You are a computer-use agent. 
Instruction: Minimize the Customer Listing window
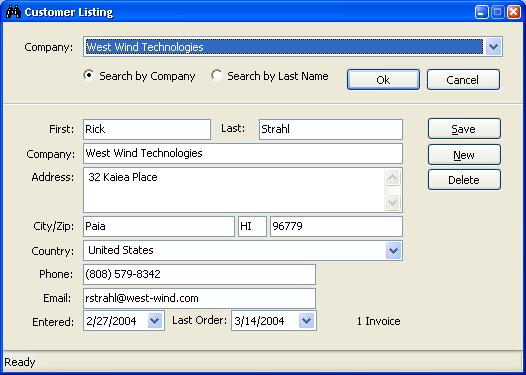tap(482, 12)
